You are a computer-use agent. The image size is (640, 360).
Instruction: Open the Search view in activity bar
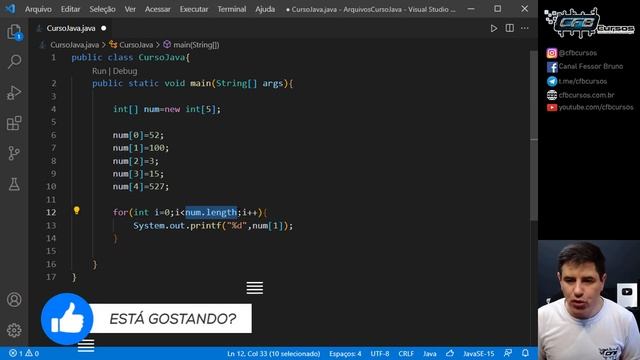click(14, 62)
